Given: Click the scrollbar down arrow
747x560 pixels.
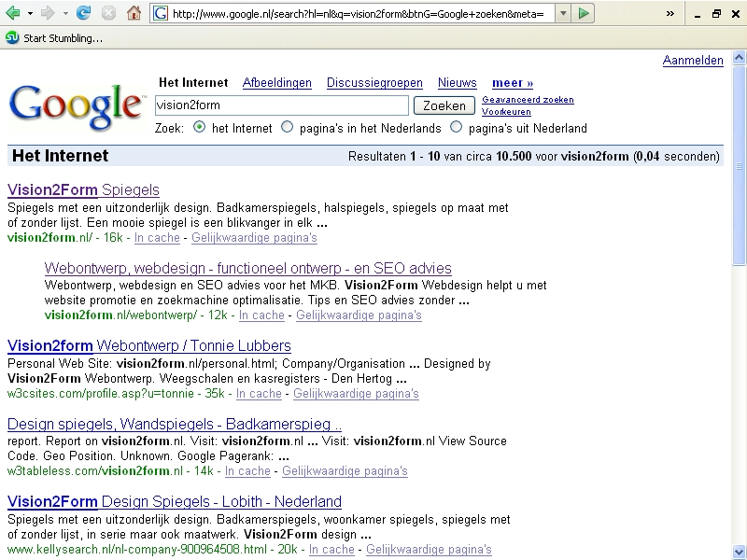Looking at the screenshot, I should tap(739, 553).
